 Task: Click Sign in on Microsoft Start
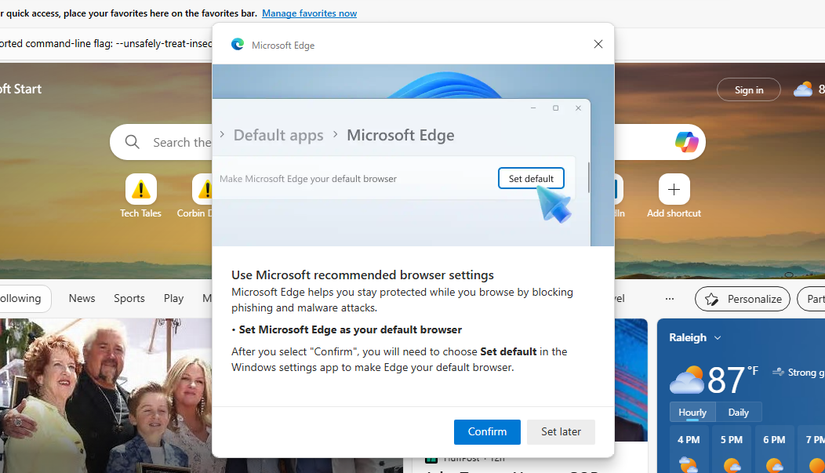pyautogui.click(x=749, y=90)
